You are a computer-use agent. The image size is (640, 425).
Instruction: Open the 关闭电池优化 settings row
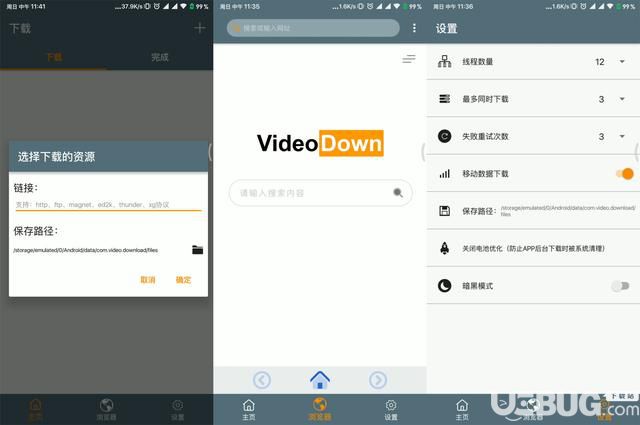pyautogui.click(x=533, y=248)
